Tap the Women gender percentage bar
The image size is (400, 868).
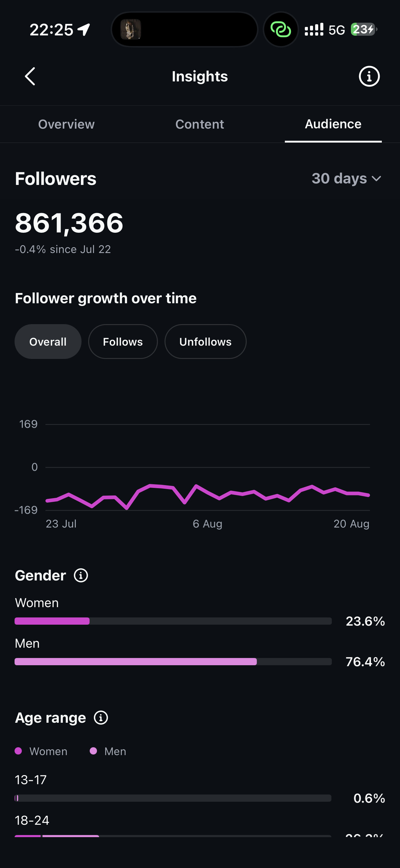tap(173, 621)
